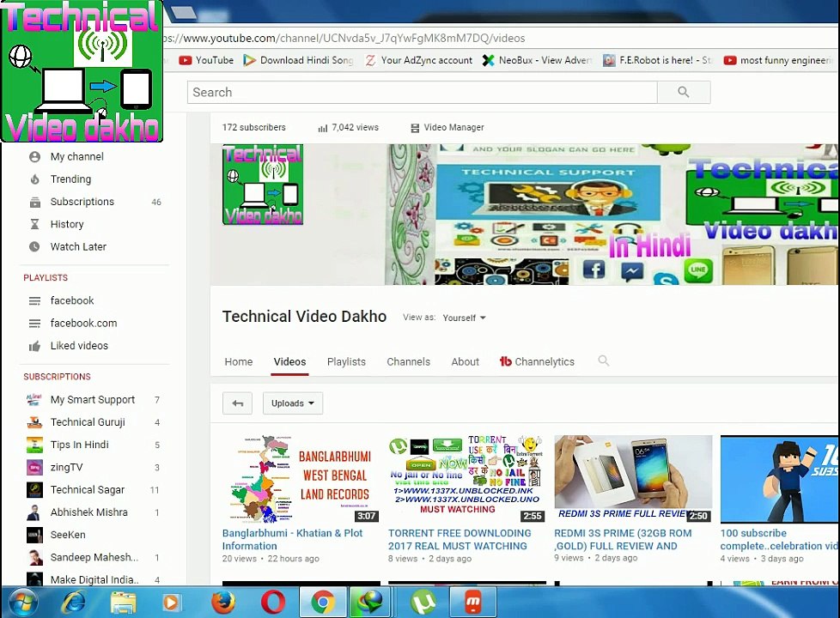Expand the Uploads dropdown
Screen dimensions: 840x618
point(293,403)
